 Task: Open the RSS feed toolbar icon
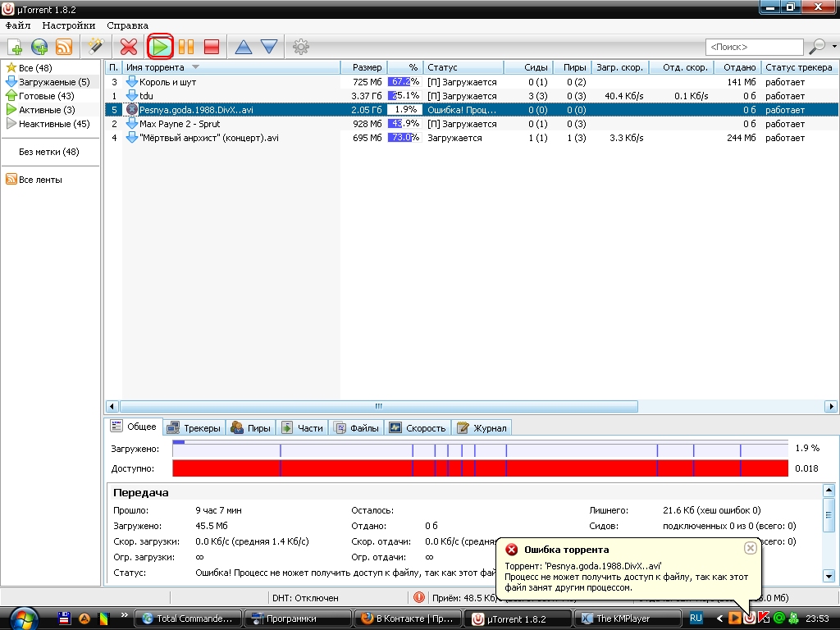[x=64, y=47]
